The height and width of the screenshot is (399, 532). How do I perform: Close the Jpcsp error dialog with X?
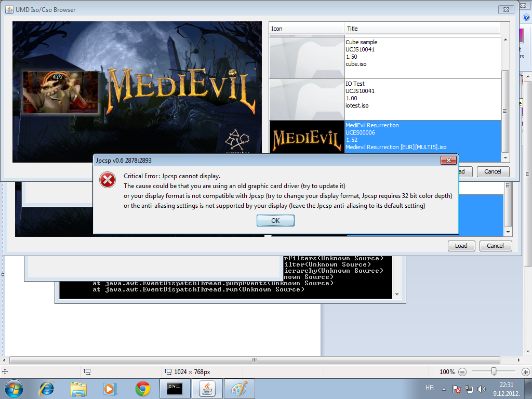tap(448, 160)
